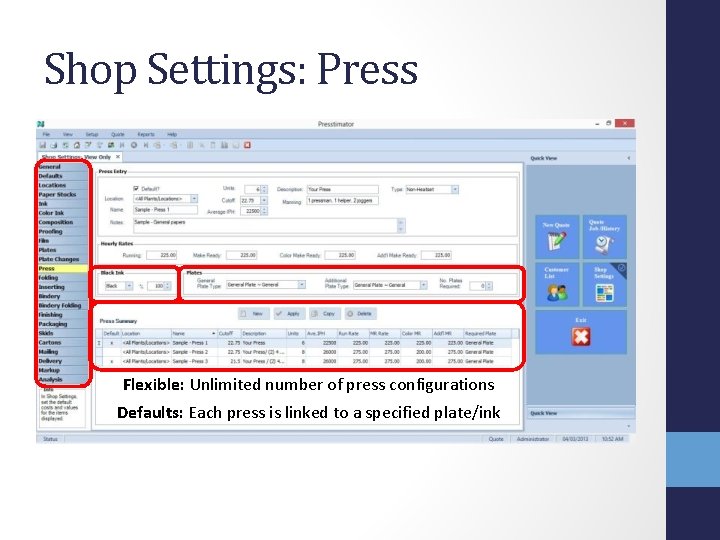This screenshot has height=540, width=720.
Task: Click the Color Make Ready rate field
Action: (340, 255)
